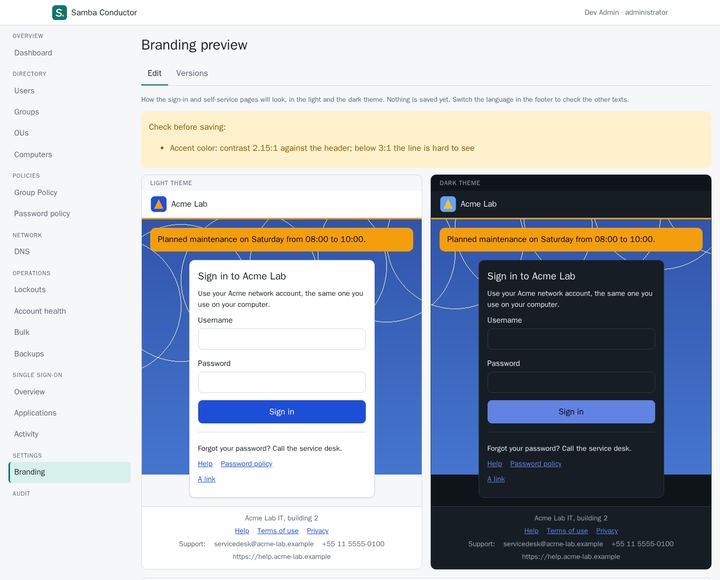Click Password policy link in light theme card
The image size is (720, 580).
point(247,464)
